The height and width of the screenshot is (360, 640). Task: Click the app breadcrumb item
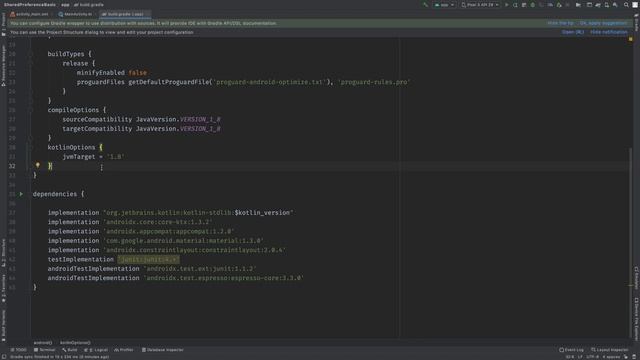tap(65, 5)
